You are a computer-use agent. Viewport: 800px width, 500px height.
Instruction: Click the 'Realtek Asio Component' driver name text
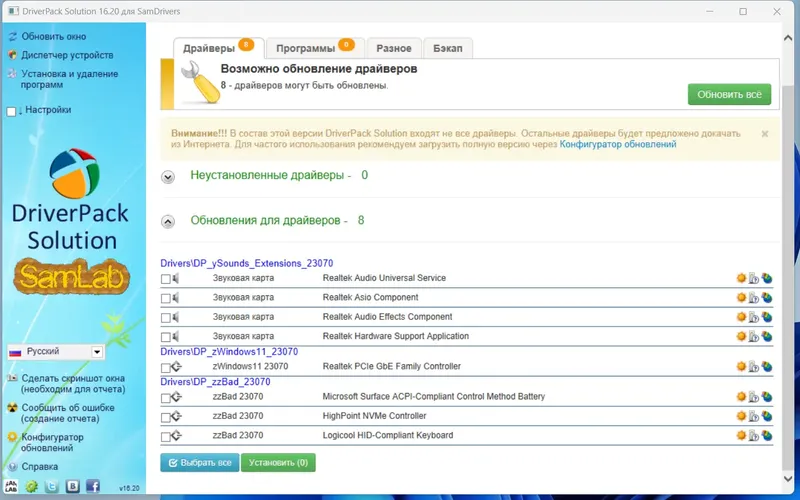coord(370,297)
